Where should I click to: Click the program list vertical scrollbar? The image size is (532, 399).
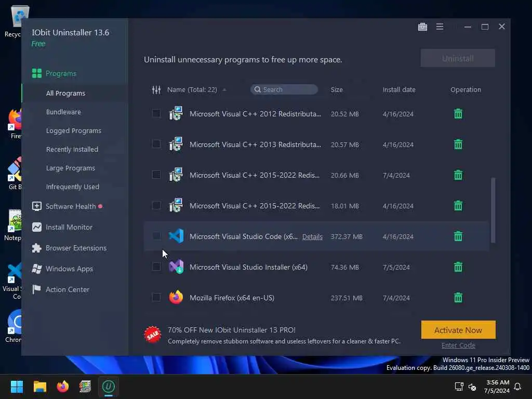(493, 210)
